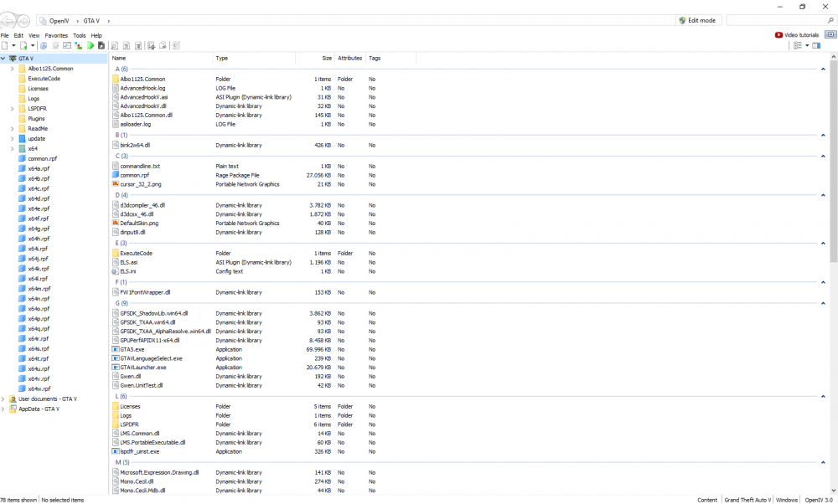Viewport: 838px width, 504px height.
Task: Expand Albo1125.Common folder in tree
Action: [13, 69]
